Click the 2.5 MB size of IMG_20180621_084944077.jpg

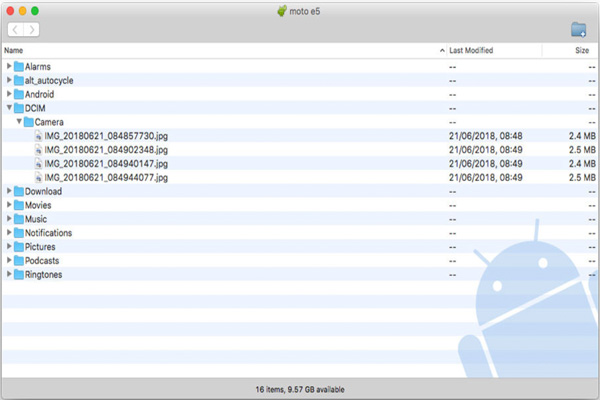pyautogui.click(x=582, y=177)
